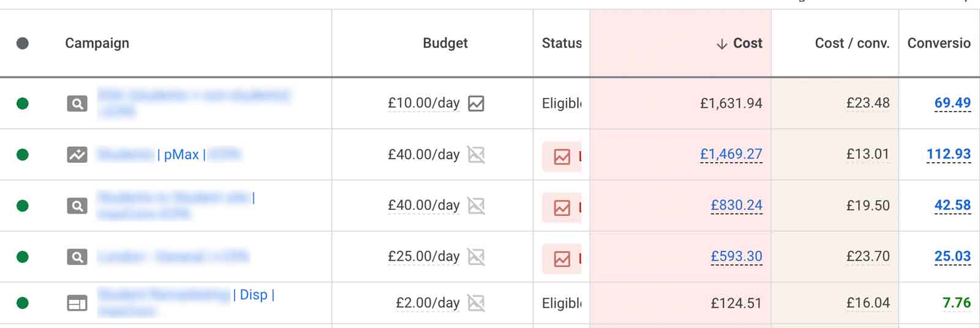The height and width of the screenshot is (328, 980).
Task: Click red status icon in £593.30 row
Action: coord(562,259)
